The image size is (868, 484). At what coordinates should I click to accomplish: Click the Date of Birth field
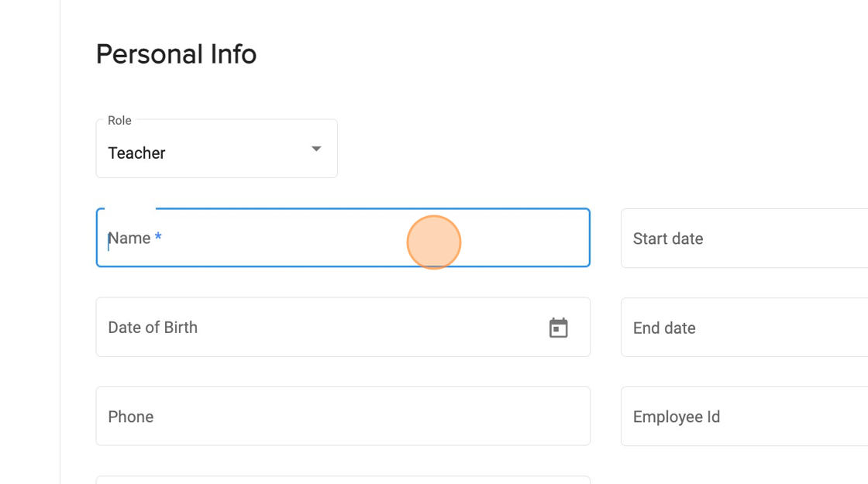(318, 328)
